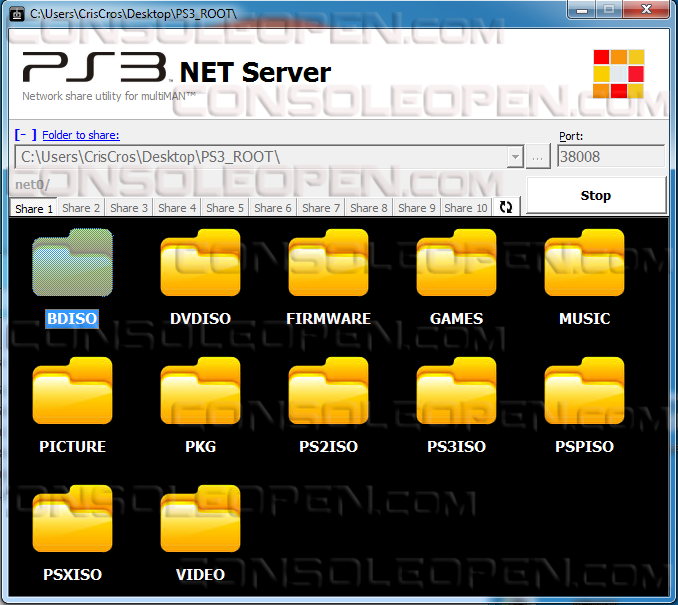The width and height of the screenshot is (678, 605).
Task: Select the MUSIC folder
Action: tap(584, 262)
